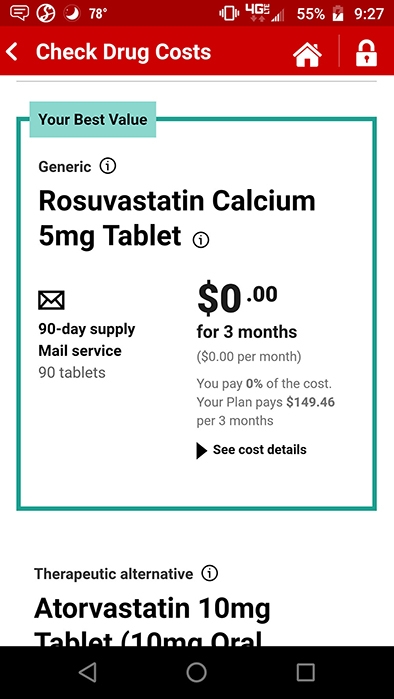Tap info icon beside Therapeutic alternative
Image resolution: width=394 pixels, height=699 pixels.
point(209,573)
